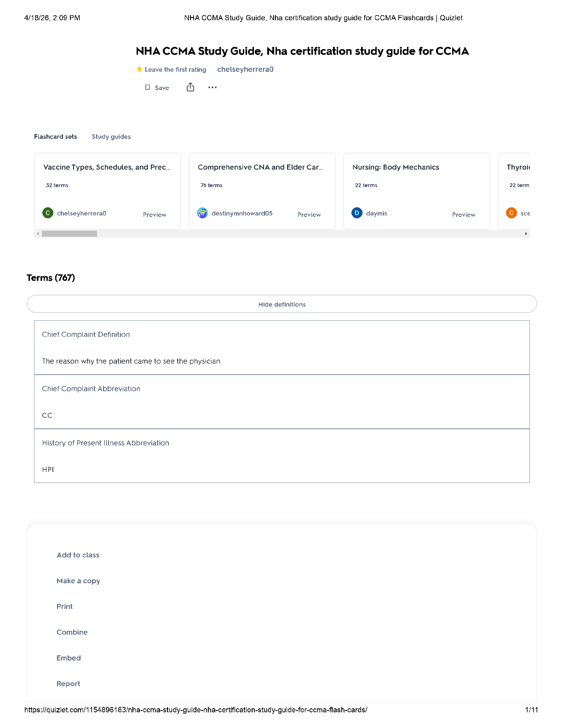Preview the Comprehensive CNA and Elder Care set
The height and width of the screenshot is (728, 563).
[309, 215]
